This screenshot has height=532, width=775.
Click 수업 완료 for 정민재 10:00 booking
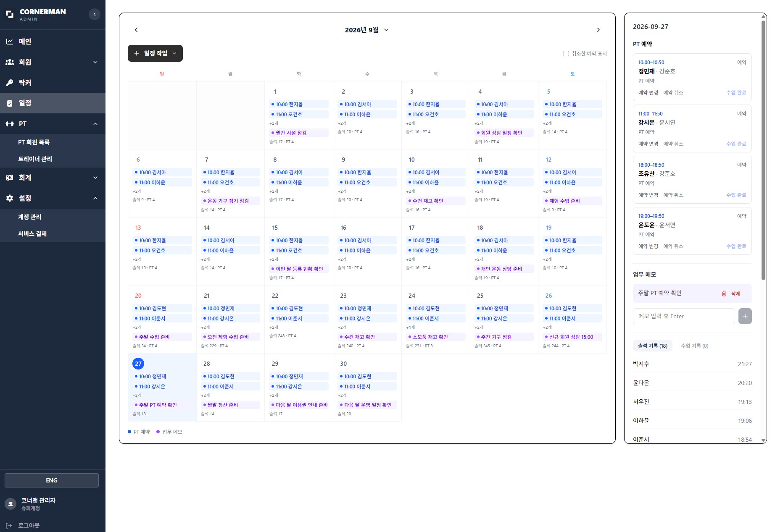pos(736,92)
